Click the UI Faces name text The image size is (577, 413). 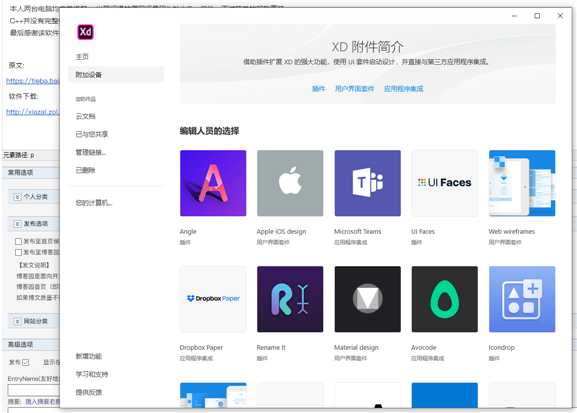point(423,232)
